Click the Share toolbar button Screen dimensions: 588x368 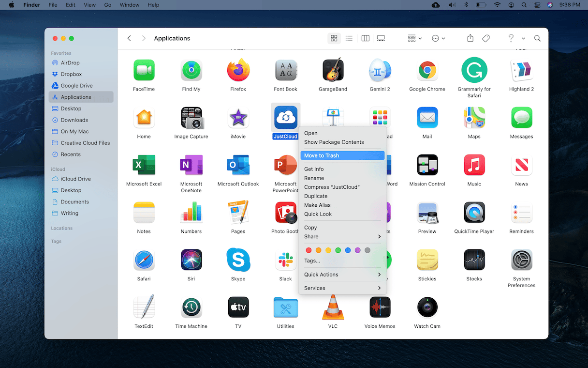click(x=470, y=38)
